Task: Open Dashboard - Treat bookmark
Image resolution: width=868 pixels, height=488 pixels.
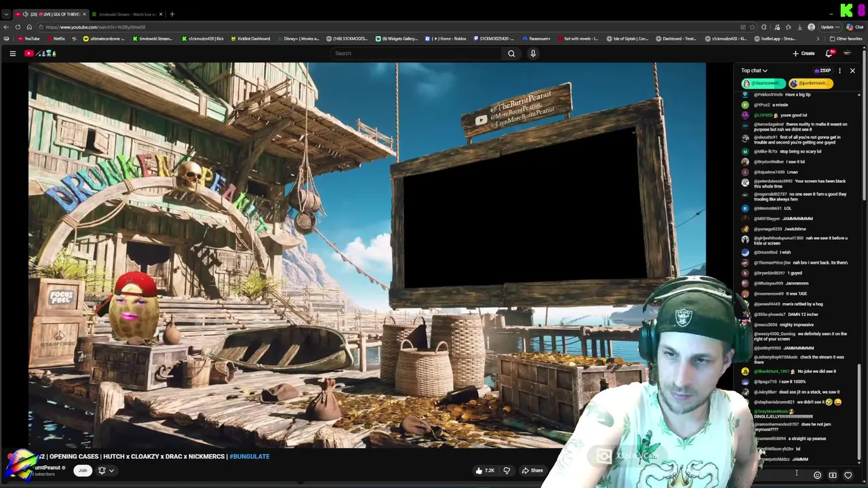Action: (677, 39)
